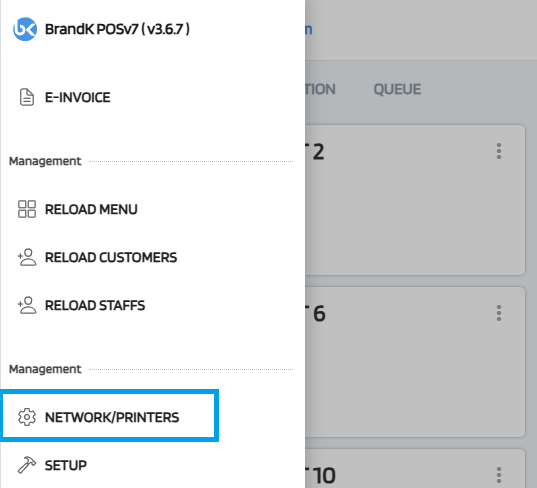Select the table 2 card
This screenshot has height=488, width=537.
click(415, 200)
